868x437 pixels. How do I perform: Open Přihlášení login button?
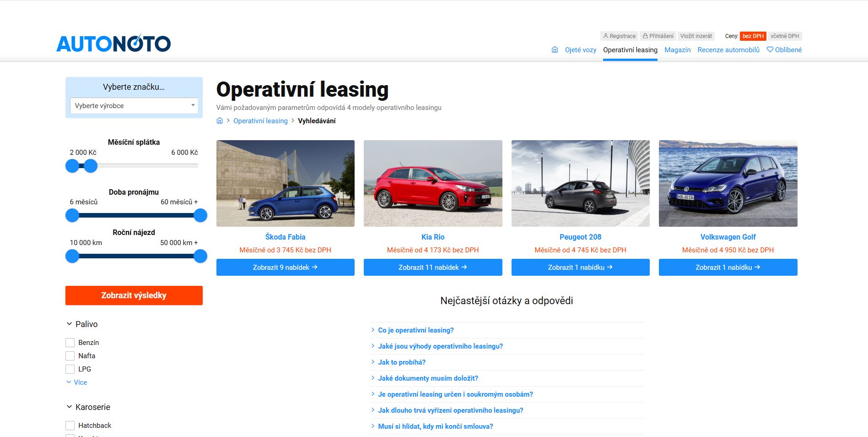[658, 36]
